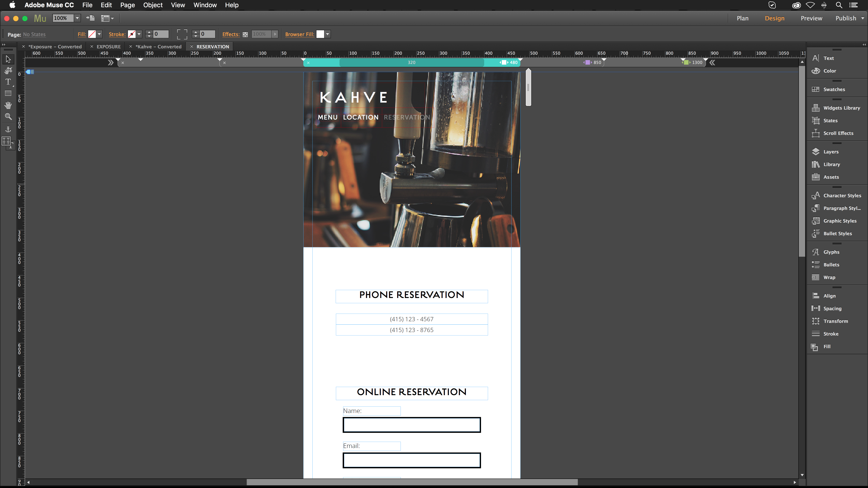Screen dimensions: 868x488
Task: Open the Publish dropdown arrow
Action: click(863, 18)
